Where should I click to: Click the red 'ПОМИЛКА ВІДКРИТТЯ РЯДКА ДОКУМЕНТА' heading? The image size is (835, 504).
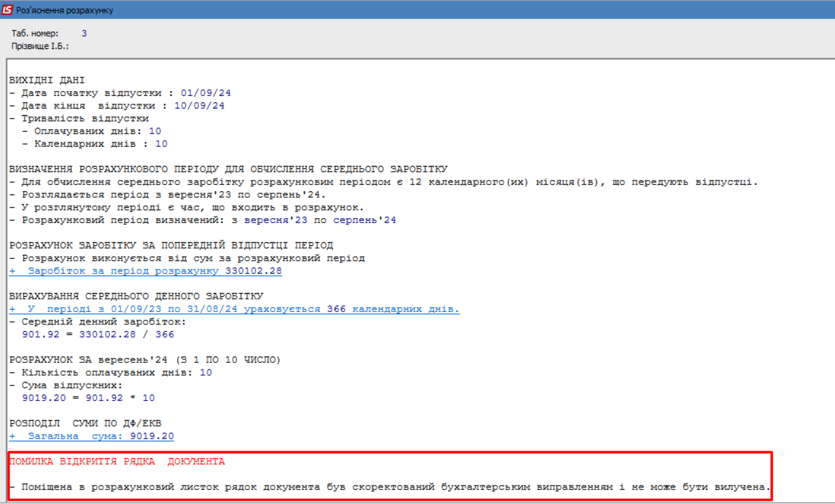[x=117, y=462]
